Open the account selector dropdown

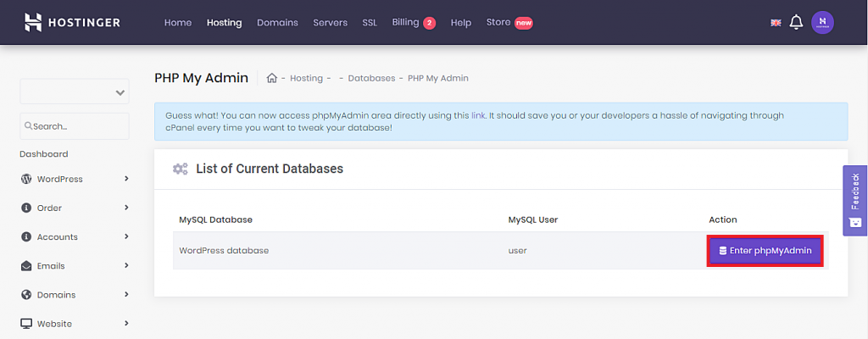pyautogui.click(x=75, y=92)
